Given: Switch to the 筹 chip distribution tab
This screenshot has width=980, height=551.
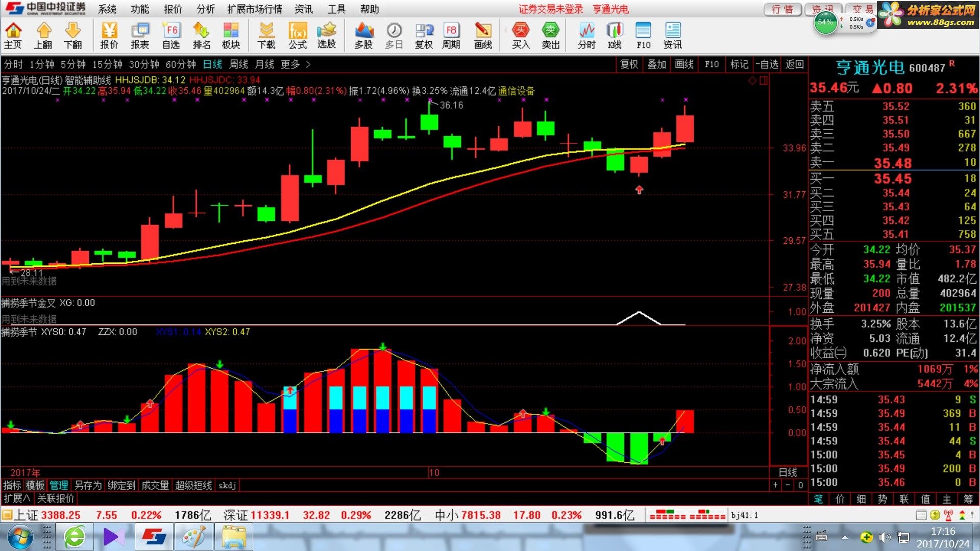Looking at the screenshot, I should coord(968,499).
